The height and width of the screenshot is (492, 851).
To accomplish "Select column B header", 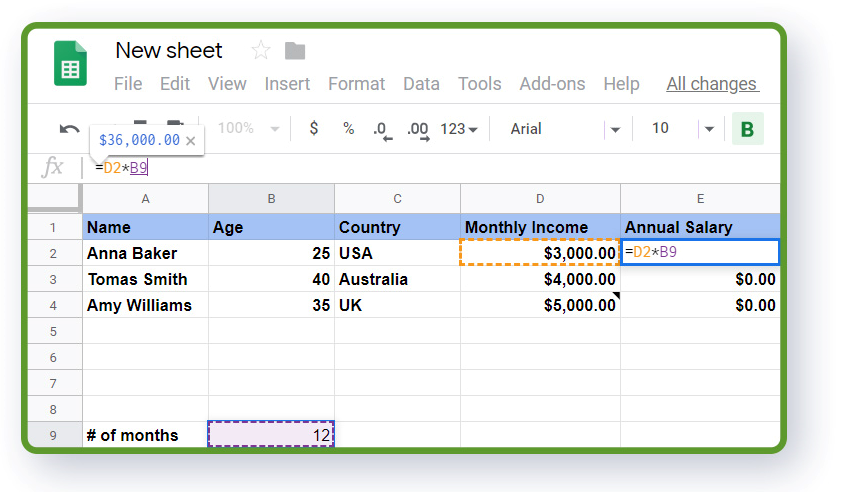I will click(x=271, y=199).
